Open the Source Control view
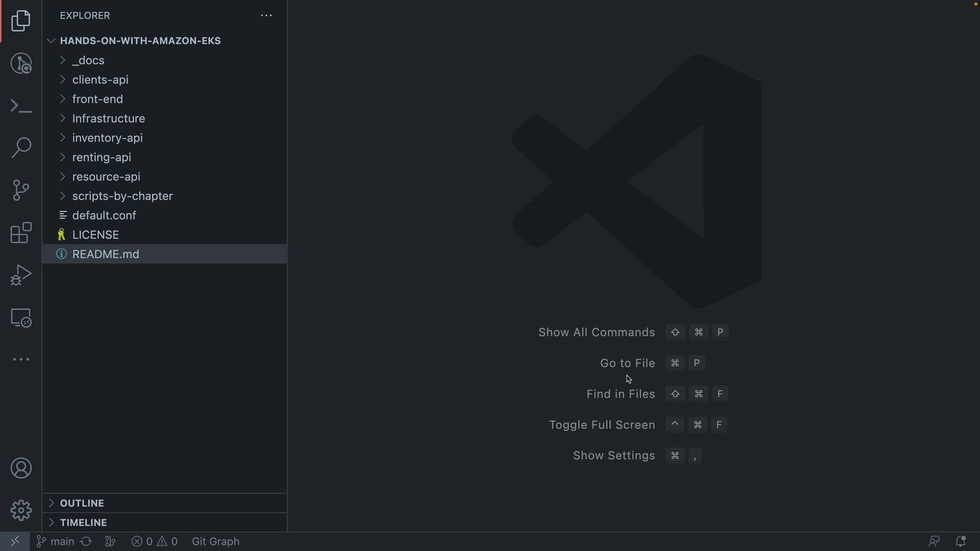 (x=21, y=190)
